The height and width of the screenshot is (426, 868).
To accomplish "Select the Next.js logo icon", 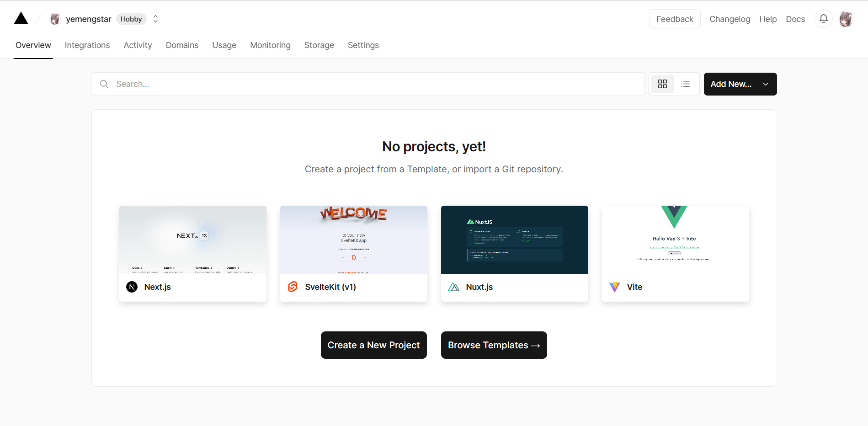I will pos(132,287).
